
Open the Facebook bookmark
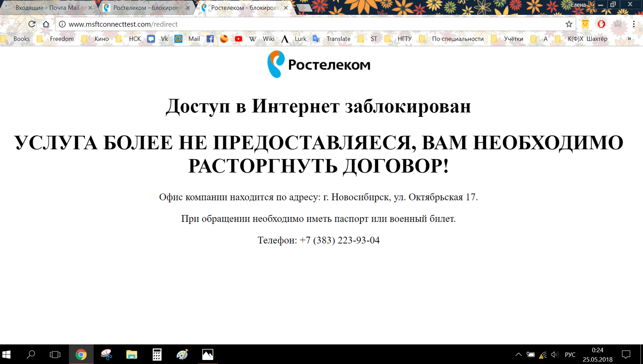pos(210,39)
